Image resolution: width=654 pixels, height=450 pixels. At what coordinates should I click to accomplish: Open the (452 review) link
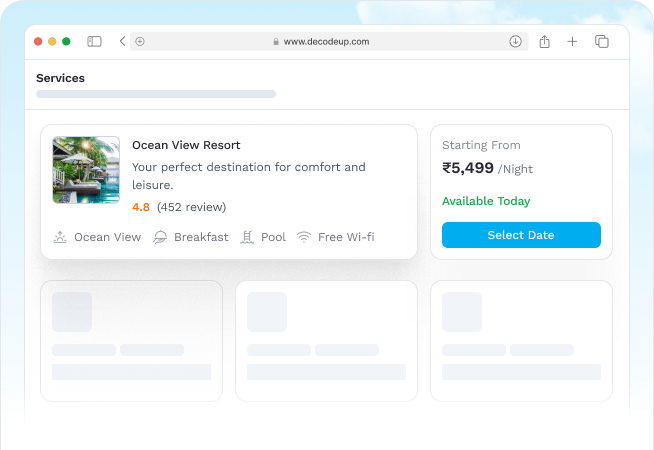(x=191, y=207)
